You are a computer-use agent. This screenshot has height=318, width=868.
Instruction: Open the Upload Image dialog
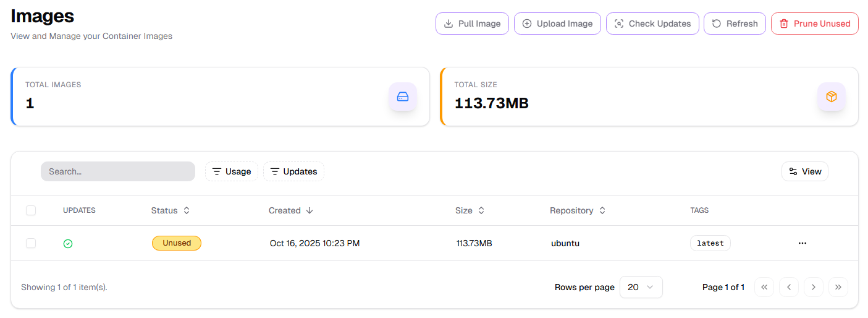[557, 24]
